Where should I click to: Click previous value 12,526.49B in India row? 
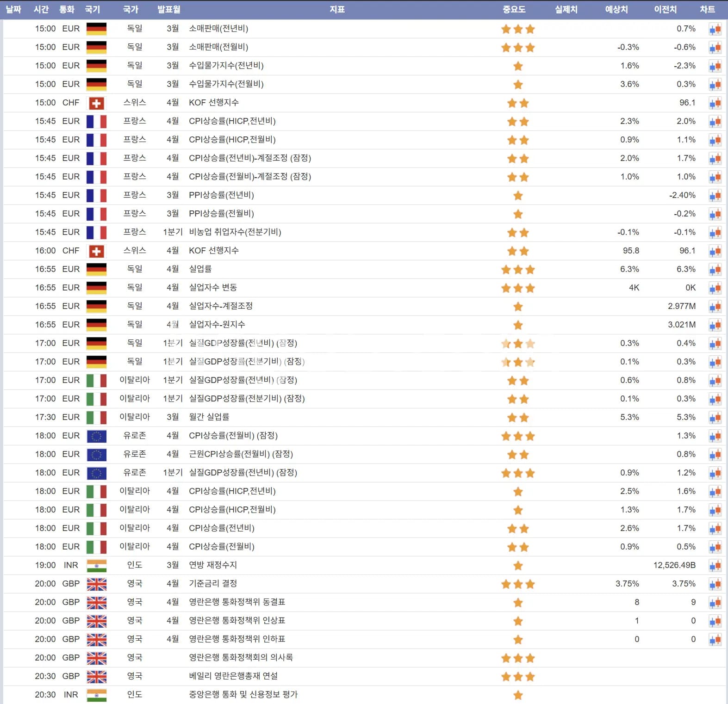click(x=674, y=565)
